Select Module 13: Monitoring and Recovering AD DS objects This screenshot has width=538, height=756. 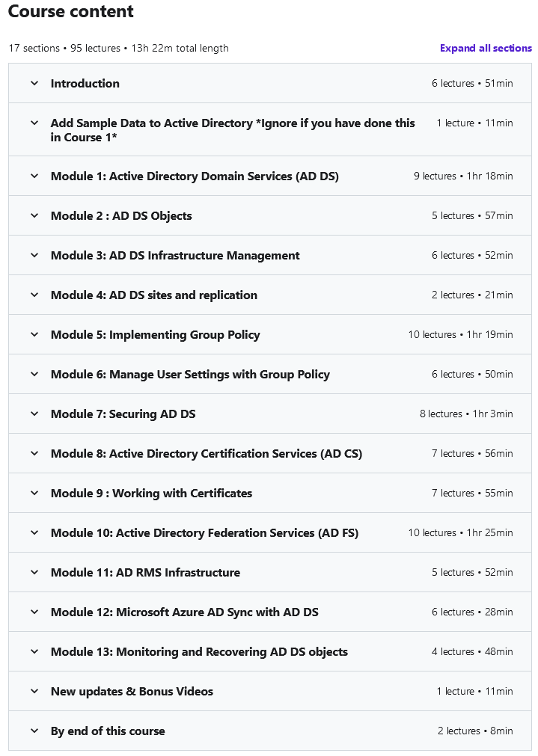pos(199,652)
